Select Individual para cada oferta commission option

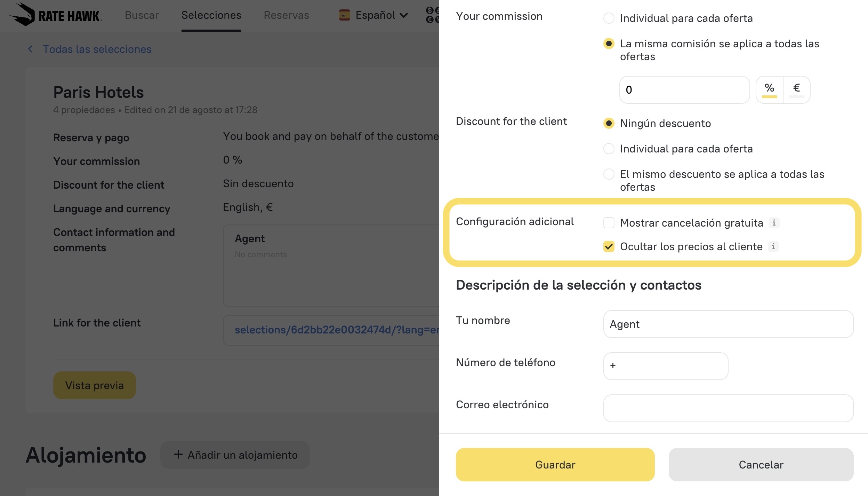[x=609, y=18]
